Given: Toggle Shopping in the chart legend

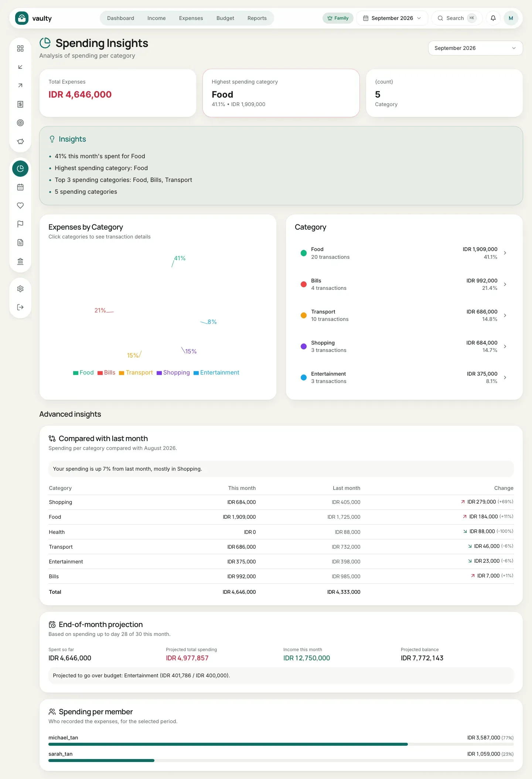Looking at the screenshot, I should pyautogui.click(x=173, y=373).
